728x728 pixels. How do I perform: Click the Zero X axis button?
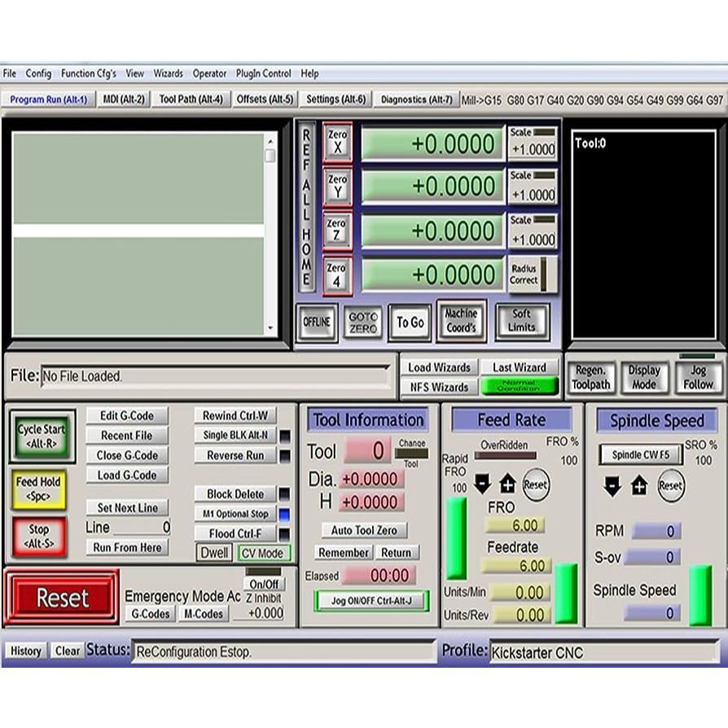[337, 143]
